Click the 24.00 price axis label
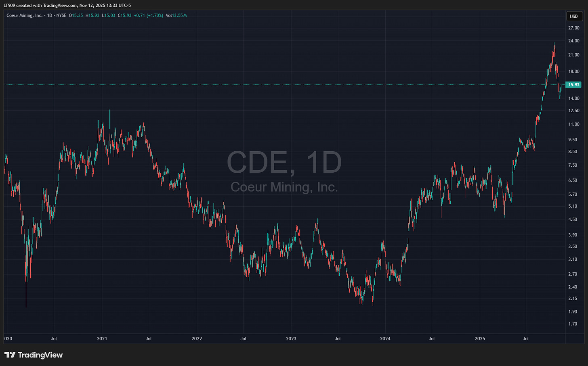The image size is (588, 366). coord(574,41)
